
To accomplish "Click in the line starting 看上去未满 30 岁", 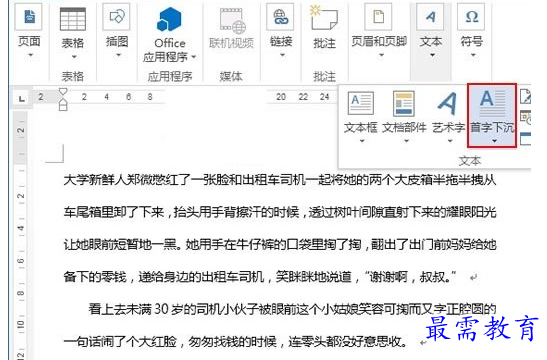I will coord(292,309).
